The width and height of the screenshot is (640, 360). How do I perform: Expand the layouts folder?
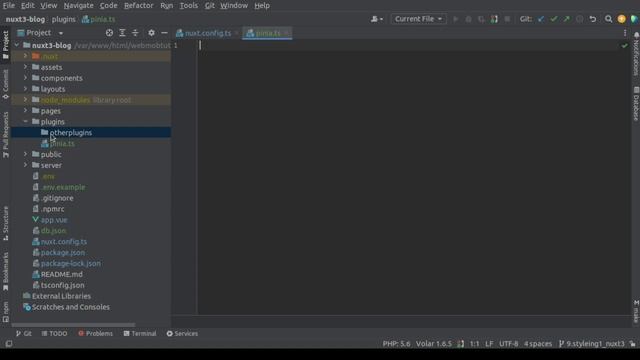pyautogui.click(x=25, y=89)
